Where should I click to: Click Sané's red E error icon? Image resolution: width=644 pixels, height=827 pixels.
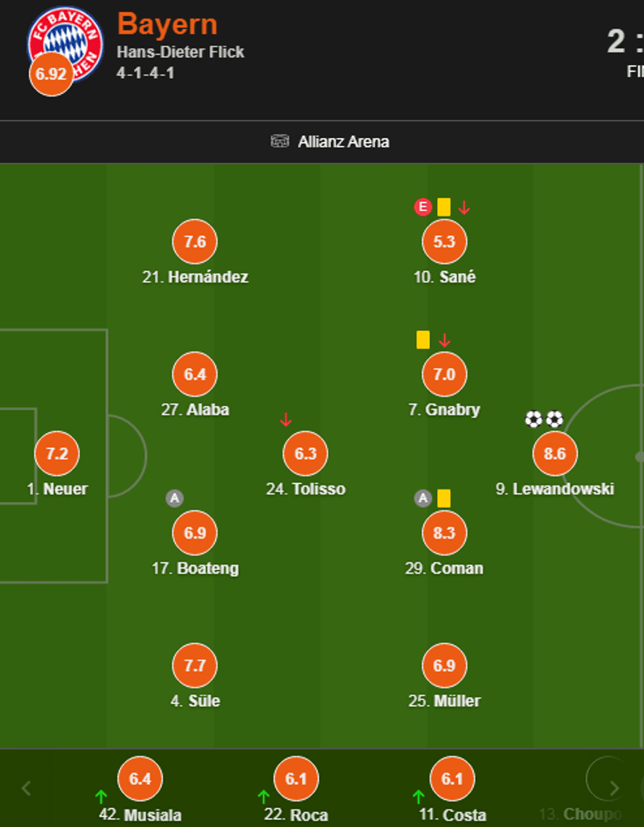tap(423, 208)
